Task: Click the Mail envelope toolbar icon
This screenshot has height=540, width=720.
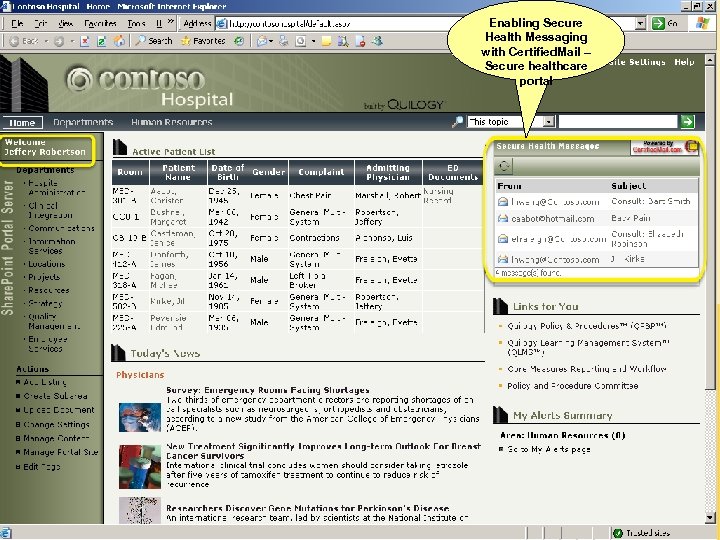Action: 262,41
